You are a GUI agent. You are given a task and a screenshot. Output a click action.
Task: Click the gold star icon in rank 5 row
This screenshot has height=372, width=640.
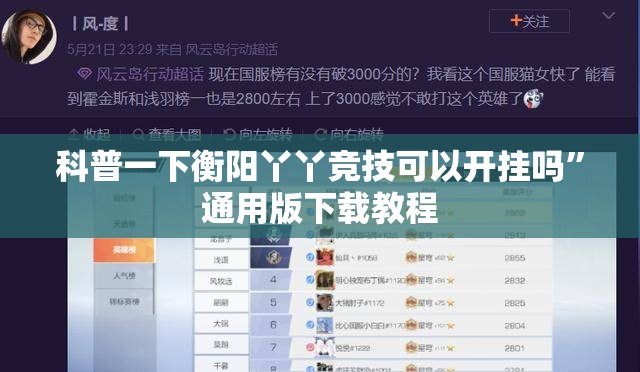(x=451, y=303)
